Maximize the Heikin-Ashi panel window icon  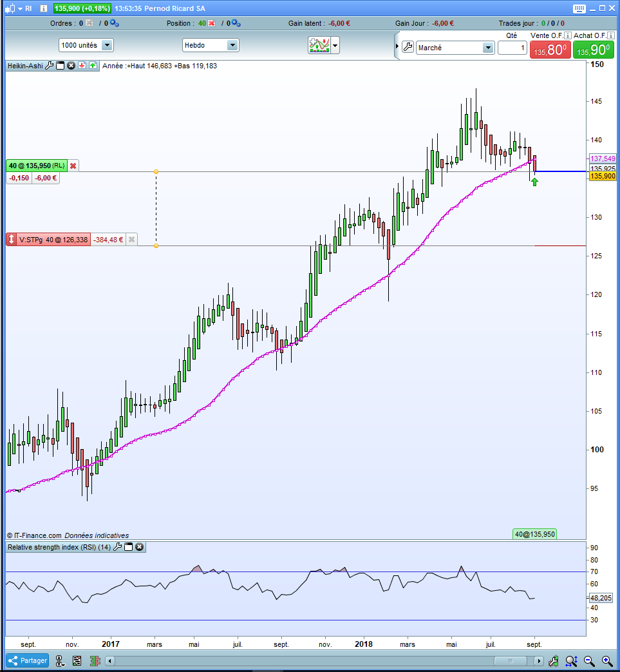pyautogui.click(x=61, y=66)
